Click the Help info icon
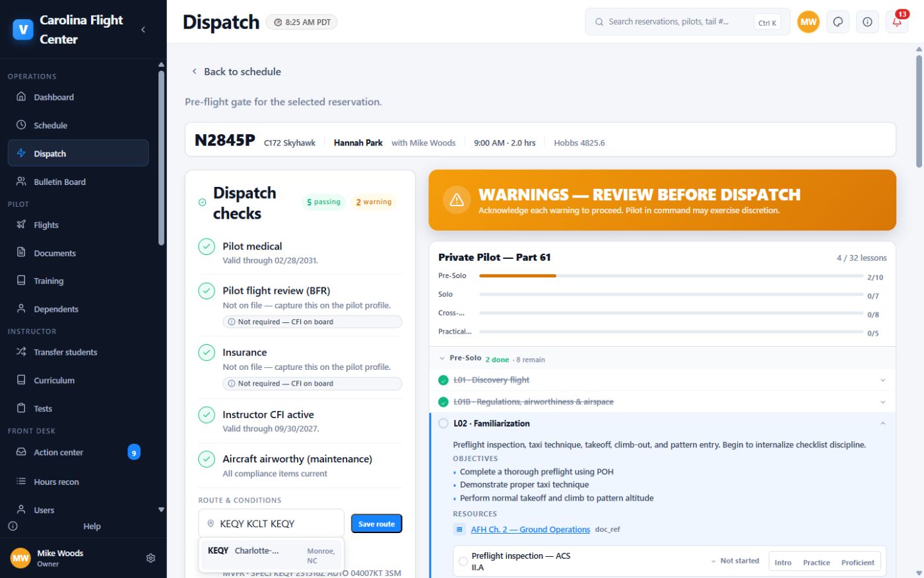 pos(13,526)
